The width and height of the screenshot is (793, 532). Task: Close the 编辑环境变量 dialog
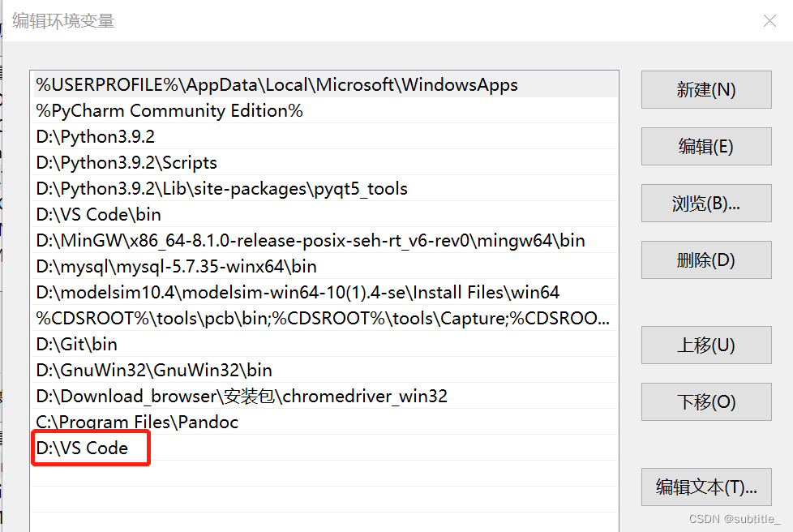(769, 21)
